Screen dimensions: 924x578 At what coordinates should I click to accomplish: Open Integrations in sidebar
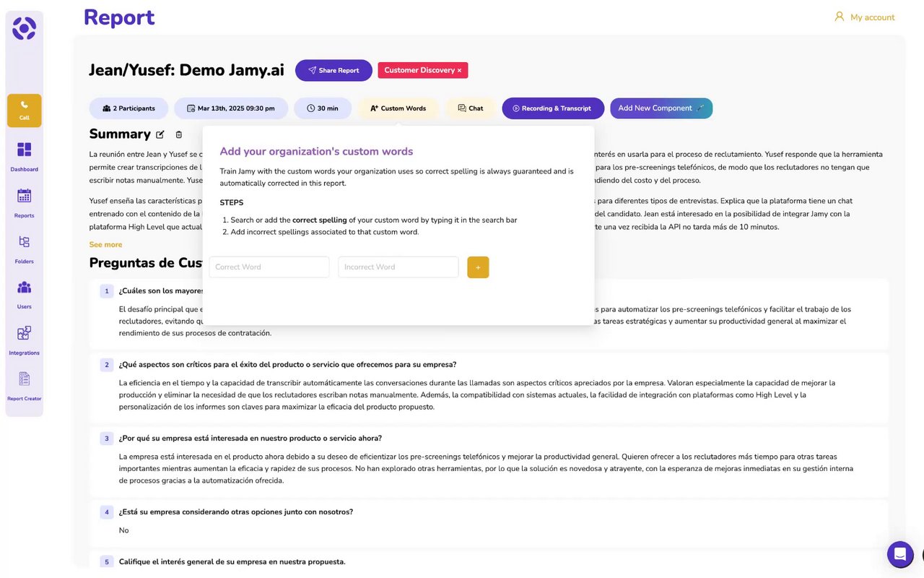25,340
